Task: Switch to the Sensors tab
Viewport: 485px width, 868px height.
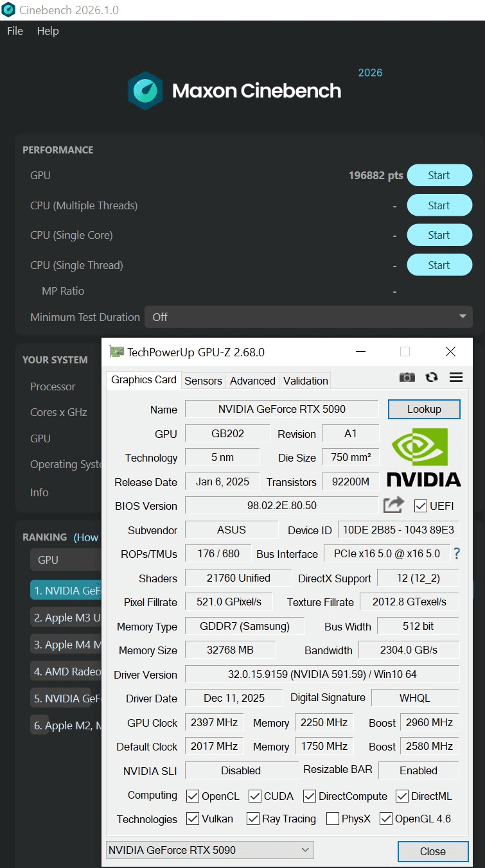Action: (x=203, y=381)
